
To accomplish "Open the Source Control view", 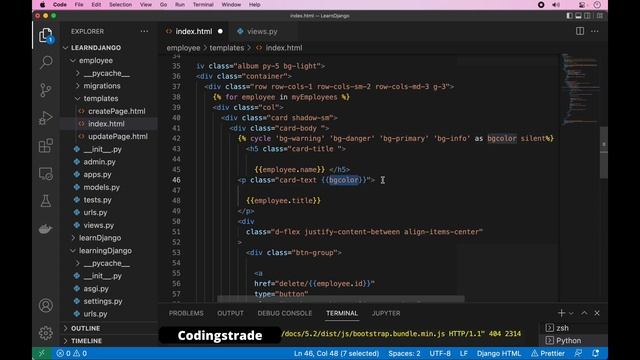I will pos(46,90).
